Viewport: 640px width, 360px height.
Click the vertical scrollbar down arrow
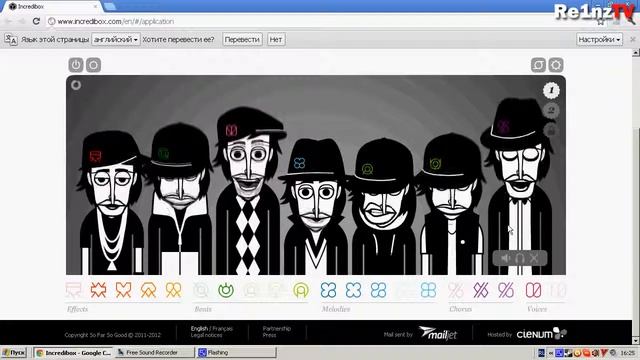pos(636,340)
